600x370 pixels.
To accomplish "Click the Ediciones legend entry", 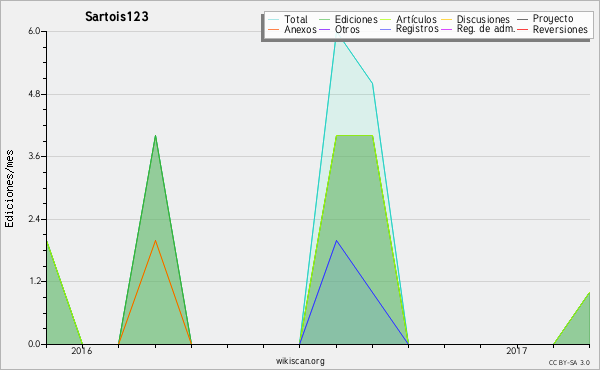I will tap(348, 19).
